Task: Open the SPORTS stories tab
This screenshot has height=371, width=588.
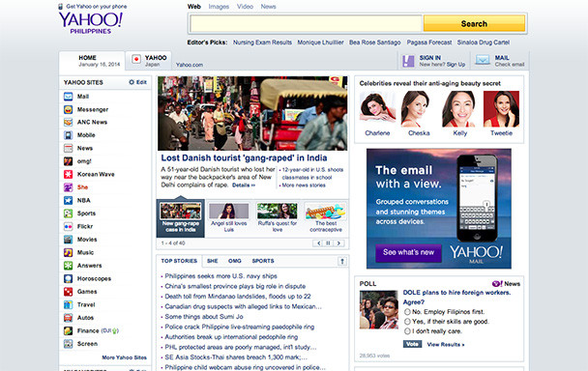Action: pos(263,261)
